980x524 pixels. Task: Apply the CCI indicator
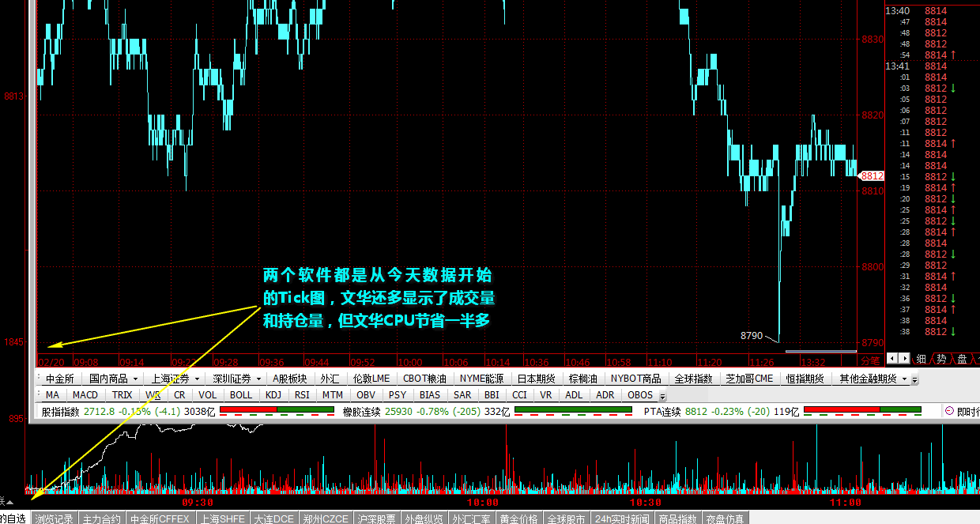(x=519, y=394)
